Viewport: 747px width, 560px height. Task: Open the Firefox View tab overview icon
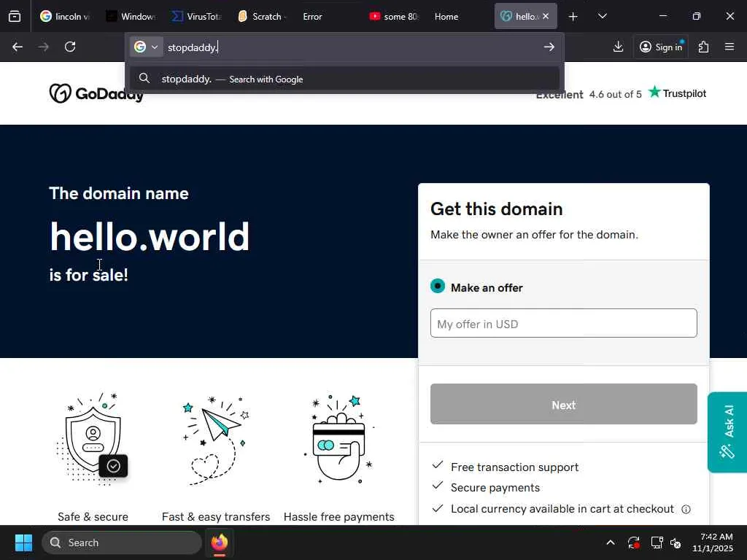15,16
